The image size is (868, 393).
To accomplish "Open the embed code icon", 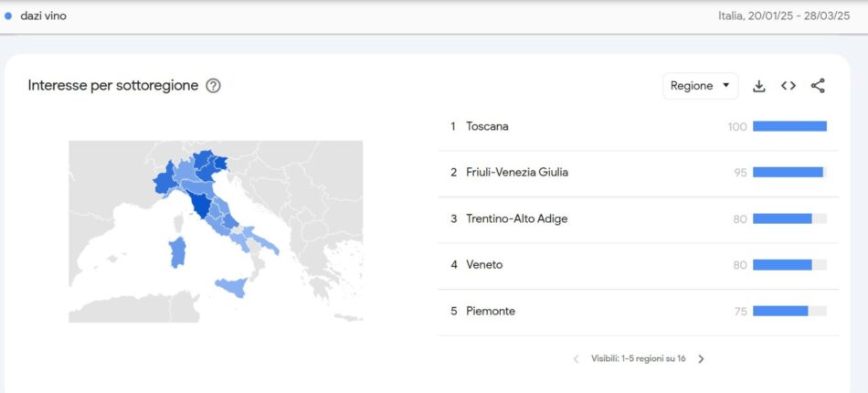I will (789, 86).
